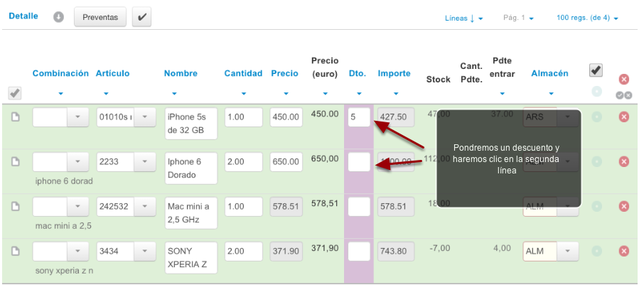Open the Líneas sort dropdown
644x285 pixels.
[463, 18]
